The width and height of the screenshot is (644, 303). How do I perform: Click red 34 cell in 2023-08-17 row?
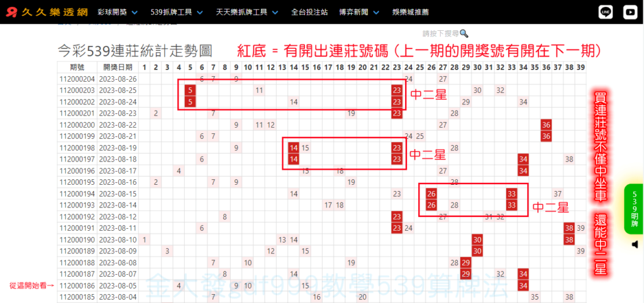pyautogui.click(x=523, y=170)
